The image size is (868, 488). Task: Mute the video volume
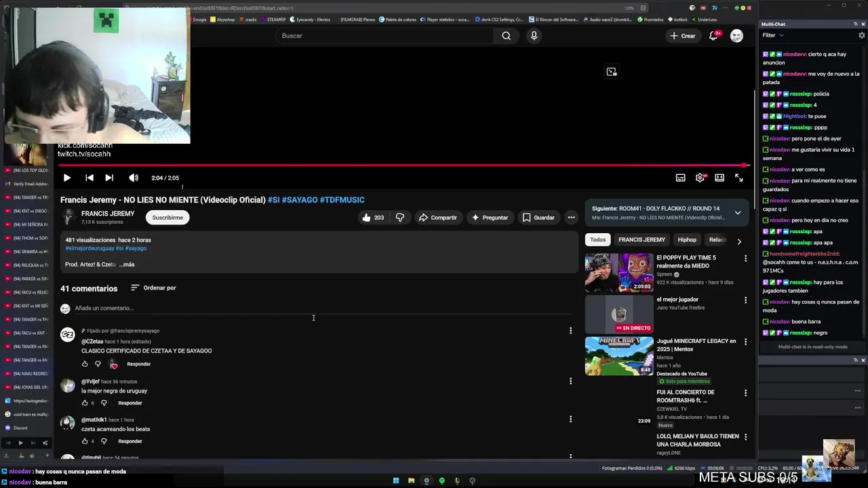click(x=134, y=178)
